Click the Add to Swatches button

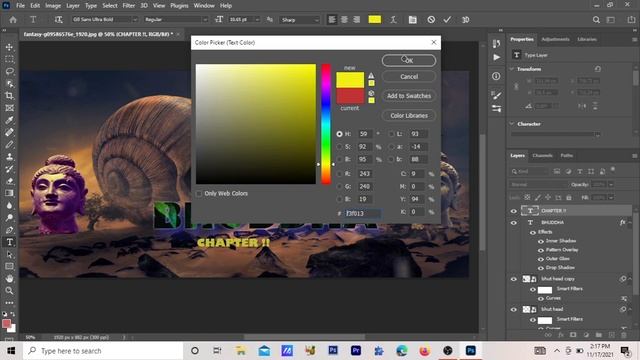[409, 96]
